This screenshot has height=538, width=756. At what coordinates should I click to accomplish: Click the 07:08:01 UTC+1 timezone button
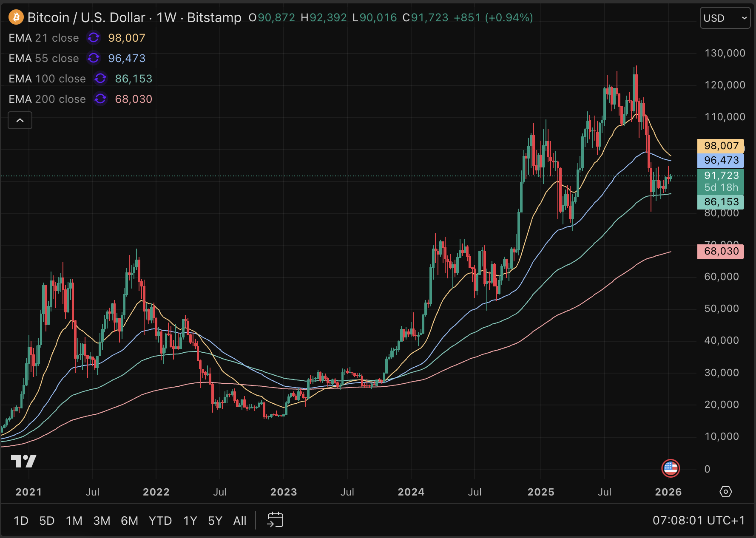(x=699, y=521)
